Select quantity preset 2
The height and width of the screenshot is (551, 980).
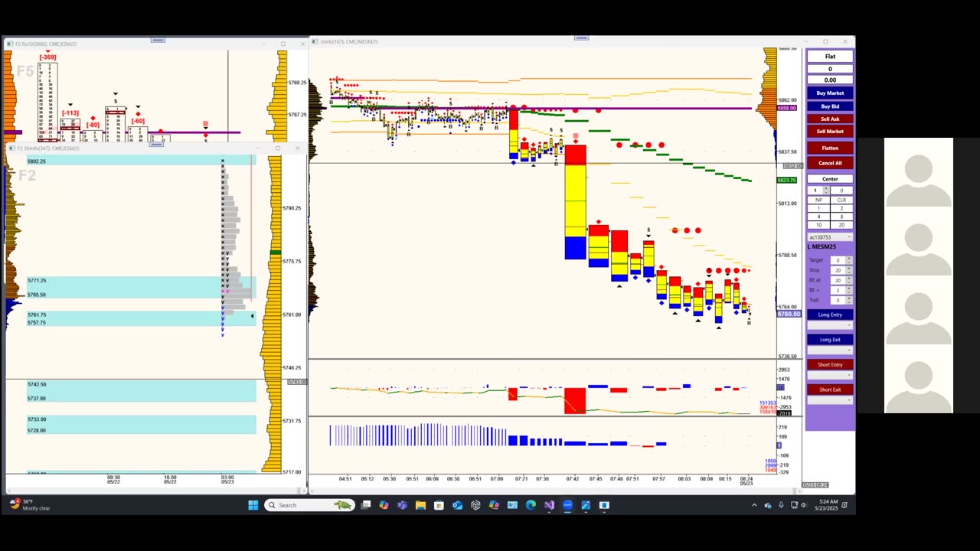pos(841,208)
